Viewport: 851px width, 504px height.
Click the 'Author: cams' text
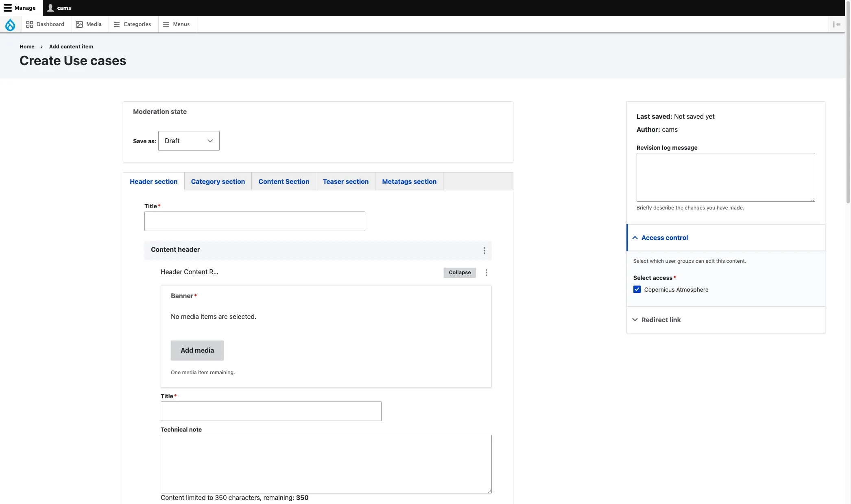click(x=657, y=129)
